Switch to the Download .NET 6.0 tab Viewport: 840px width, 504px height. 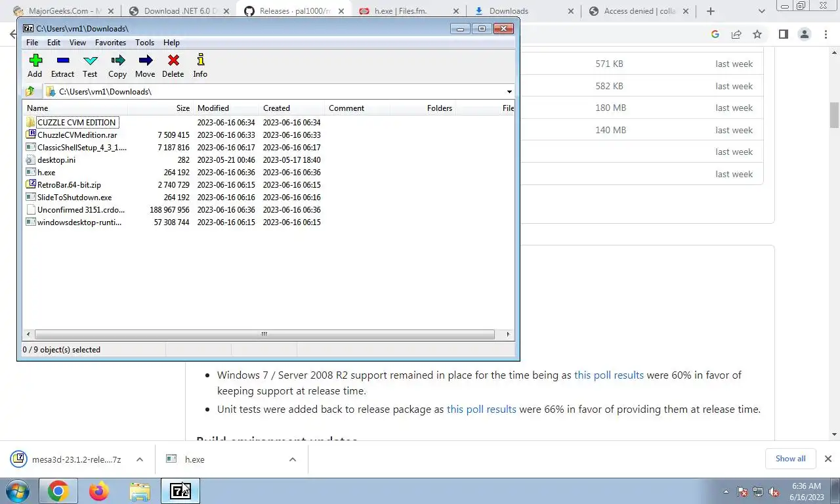(178, 11)
